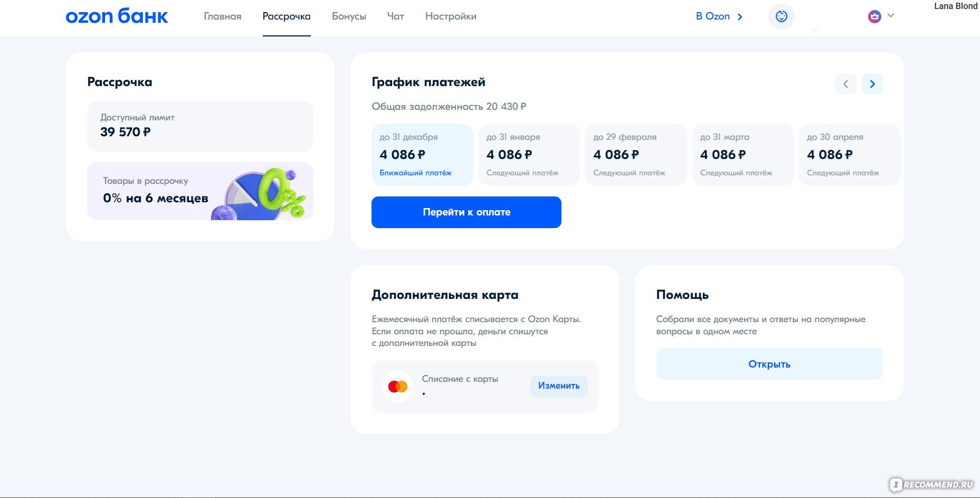Click the Перейти к оплате button
The width and height of the screenshot is (980, 498).
[467, 212]
